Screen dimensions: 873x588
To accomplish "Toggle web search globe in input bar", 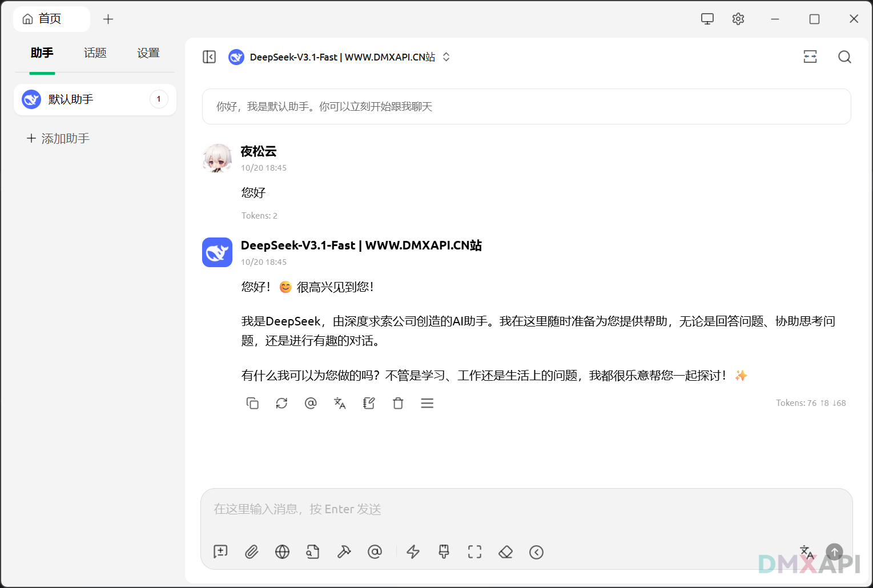I will tap(282, 552).
